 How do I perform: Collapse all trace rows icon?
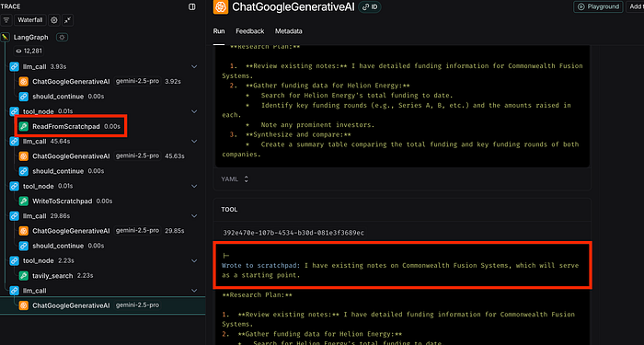pyautogui.click(x=68, y=20)
